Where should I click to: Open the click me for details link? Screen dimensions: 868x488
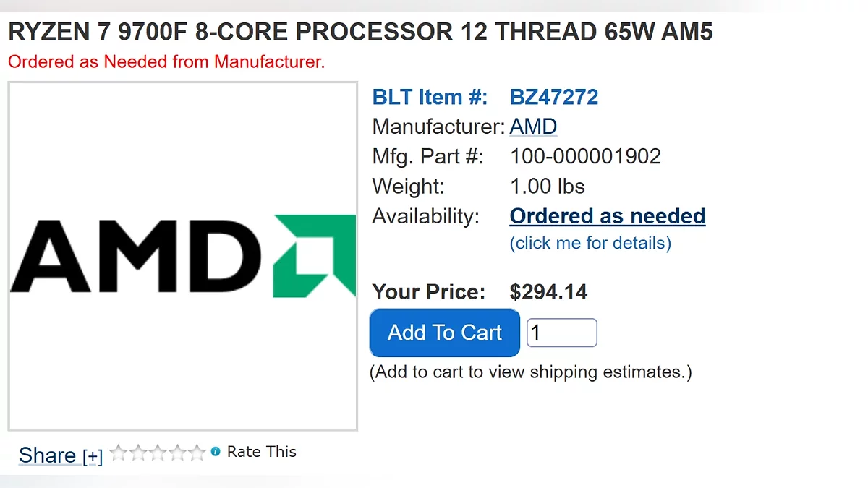(x=590, y=243)
